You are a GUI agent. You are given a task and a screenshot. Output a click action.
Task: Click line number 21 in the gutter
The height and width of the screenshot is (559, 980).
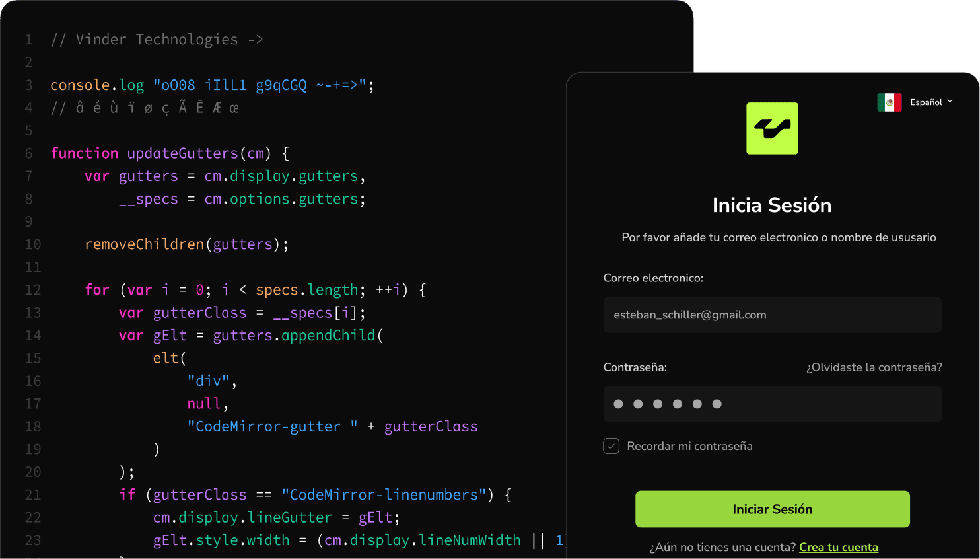pyautogui.click(x=32, y=495)
